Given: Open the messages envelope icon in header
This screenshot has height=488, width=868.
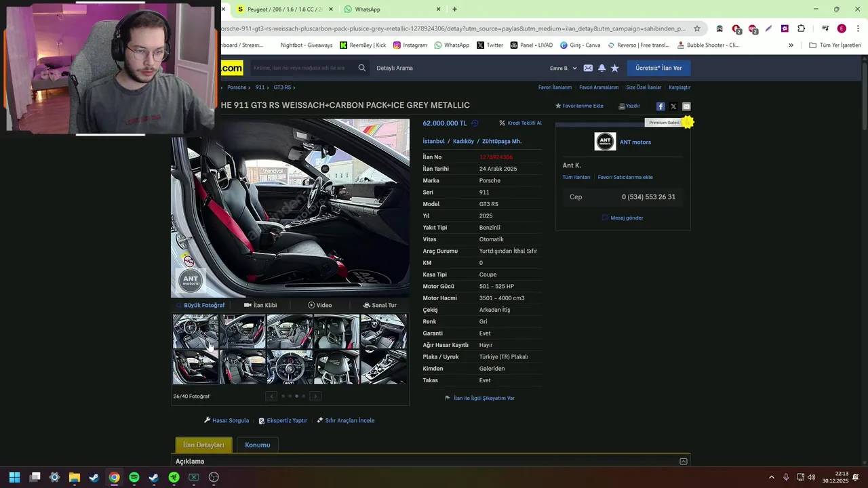Looking at the screenshot, I should point(588,68).
